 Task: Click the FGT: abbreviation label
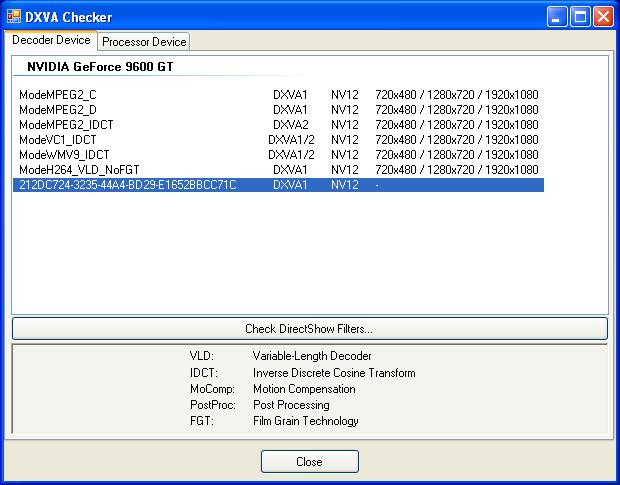[202, 421]
